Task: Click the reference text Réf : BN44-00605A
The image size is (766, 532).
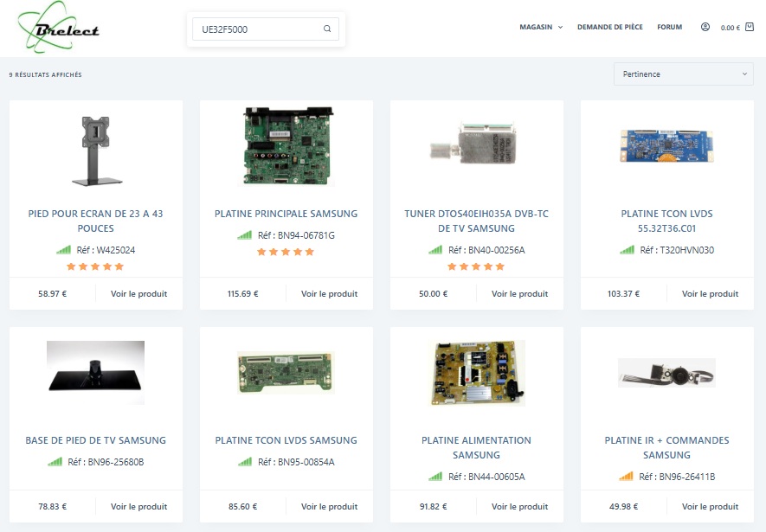Action: [x=486, y=477]
